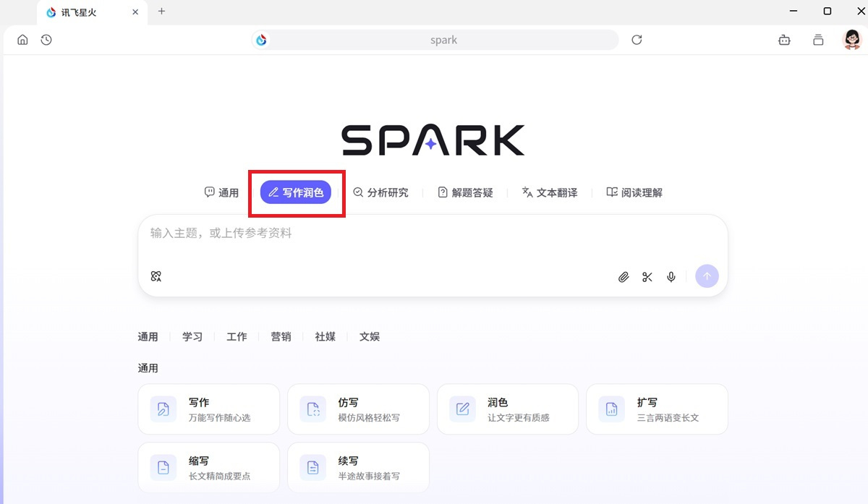The width and height of the screenshot is (868, 504).
Task: Refresh the page with the reload icon
Action: click(636, 40)
